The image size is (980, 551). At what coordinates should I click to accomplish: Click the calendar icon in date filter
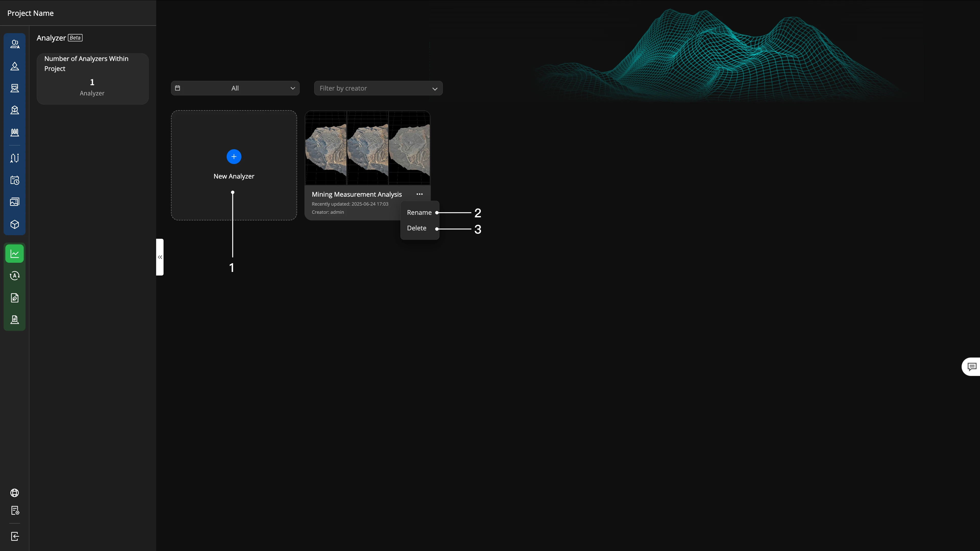[x=177, y=88]
